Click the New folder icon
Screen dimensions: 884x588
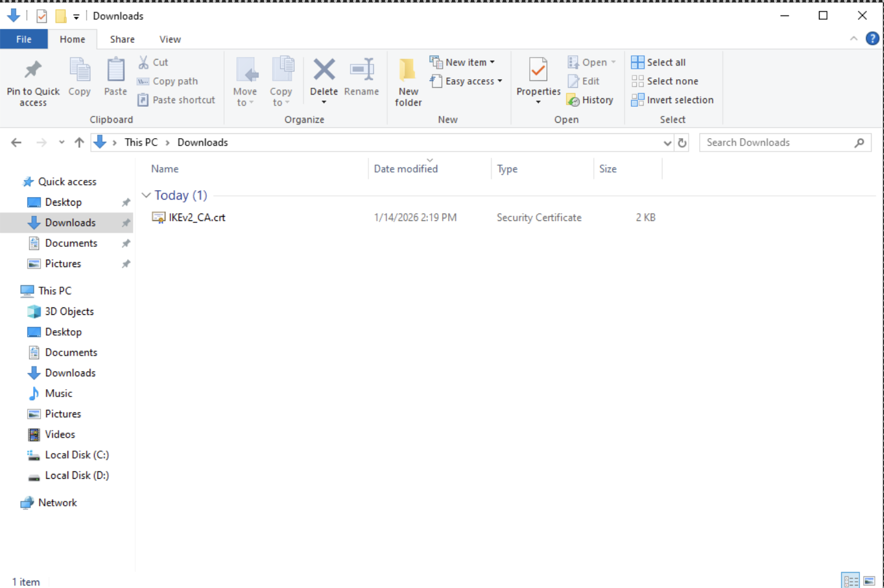click(408, 70)
